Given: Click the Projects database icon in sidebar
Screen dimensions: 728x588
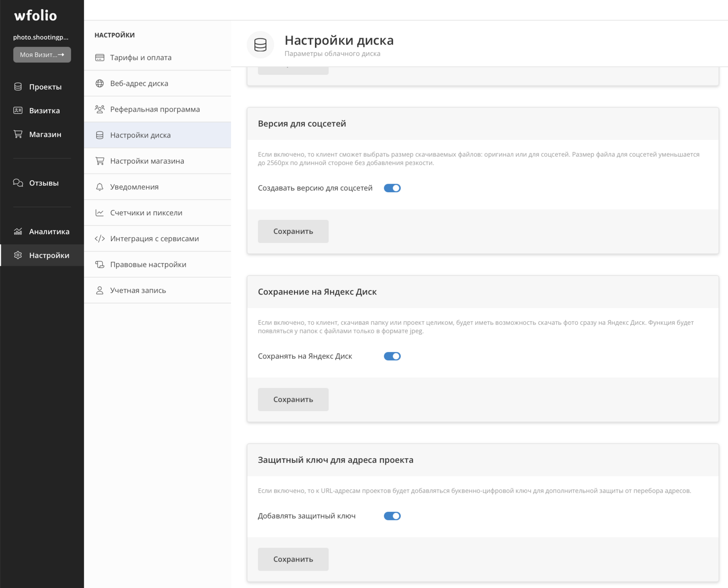Looking at the screenshot, I should click(x=18, y=87).
